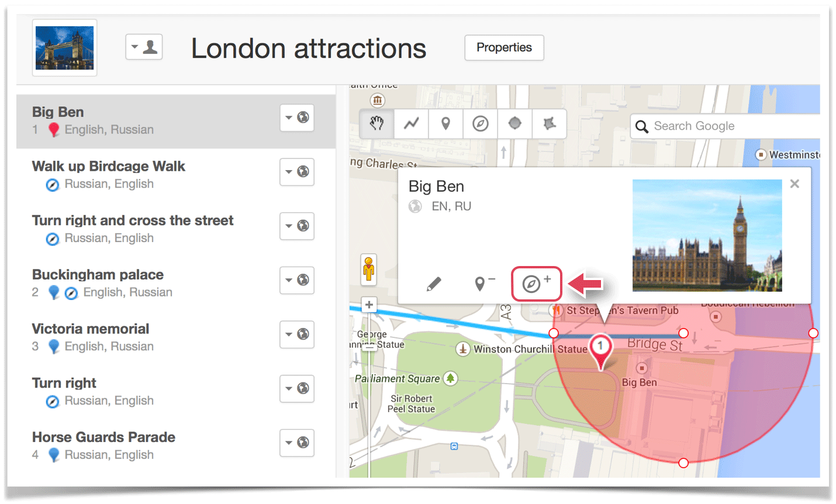This screenshot has width=836, height=504.
Task: Click blue pin icon in Buckingham palace row
Action: click(x=54, y=292)
